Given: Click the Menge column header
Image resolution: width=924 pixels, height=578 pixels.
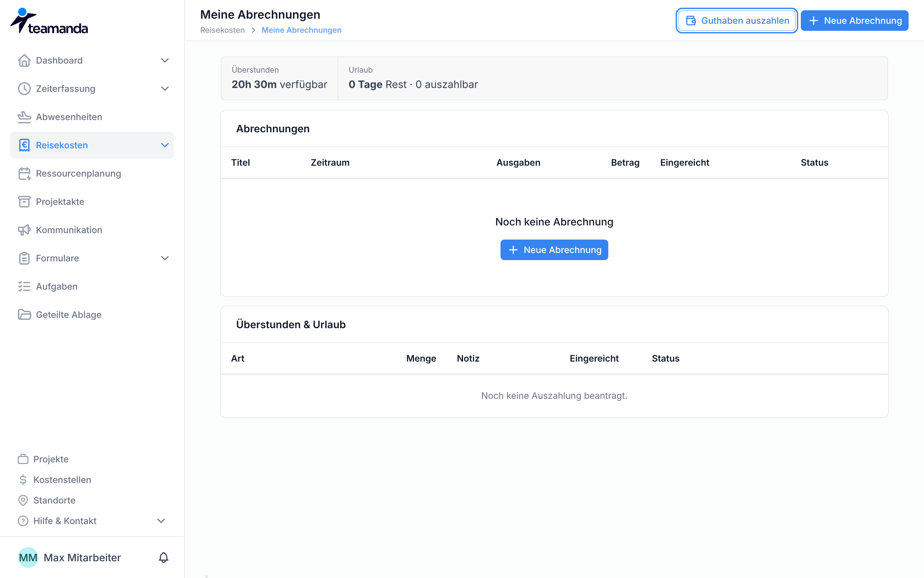Looking at the screenshot, I should pos(421,358).
